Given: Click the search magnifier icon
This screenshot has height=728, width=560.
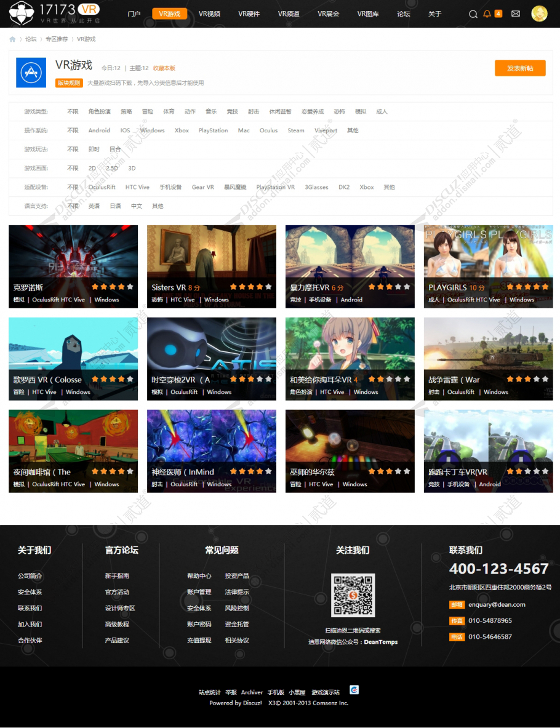Looking at the screenshot, I should click(x=473, y=14).
